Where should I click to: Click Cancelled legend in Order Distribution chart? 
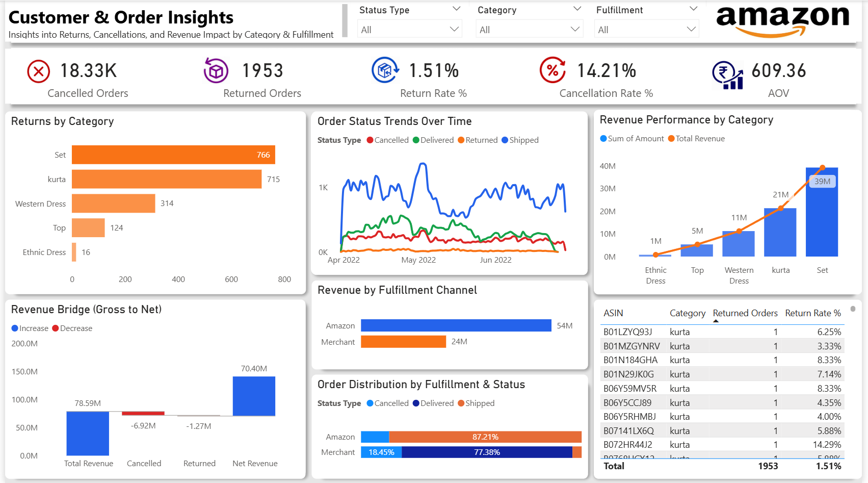pos(387,403)
